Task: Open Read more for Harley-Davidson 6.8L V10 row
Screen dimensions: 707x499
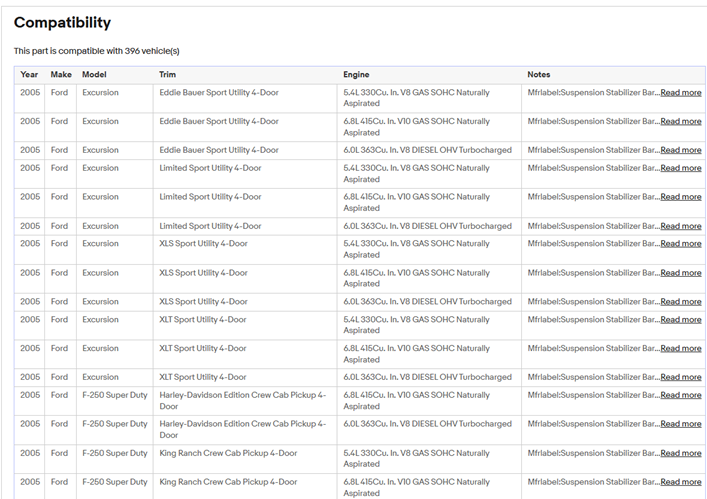Action: (x=680, y=396)
